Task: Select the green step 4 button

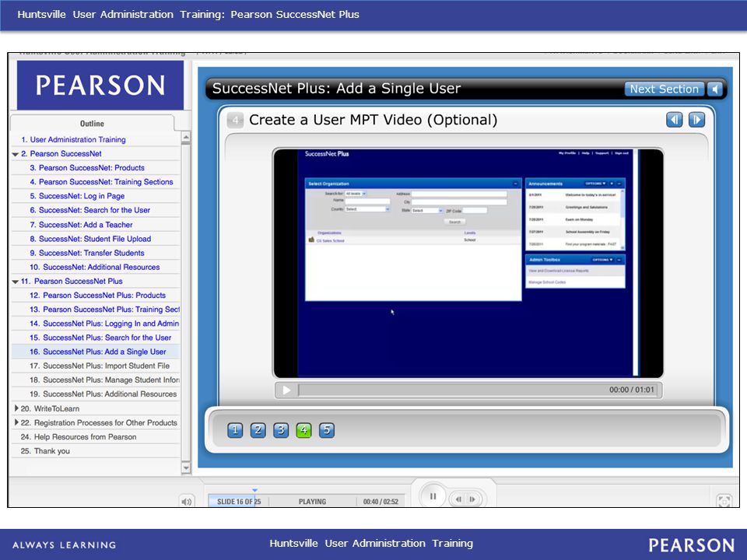Action: [304, 430]
